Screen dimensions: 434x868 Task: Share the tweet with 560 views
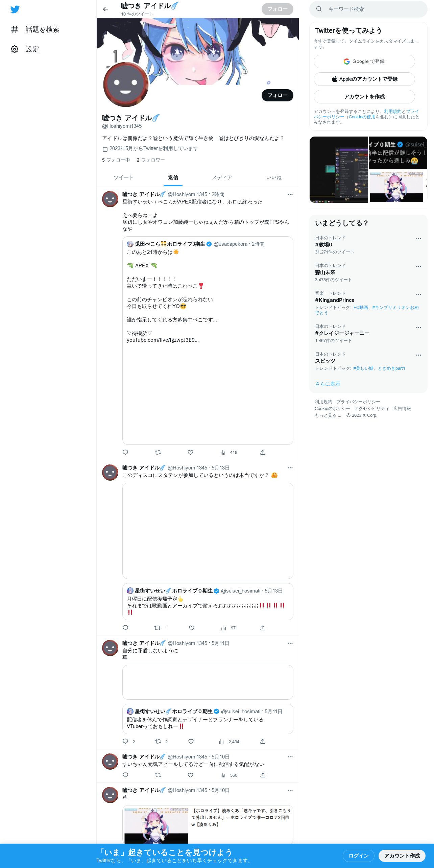click(x=263, y=775)
